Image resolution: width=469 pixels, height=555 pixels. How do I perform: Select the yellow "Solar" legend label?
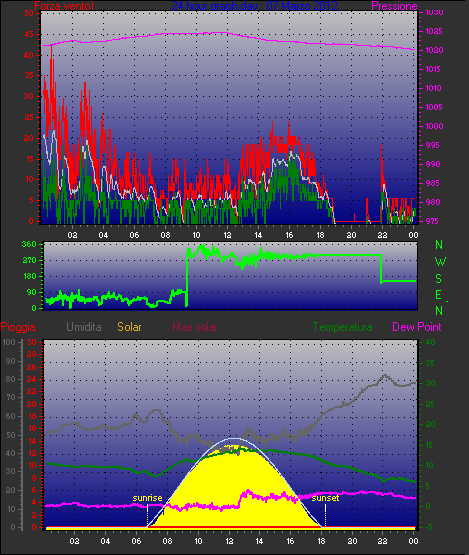tap(129, 327)
